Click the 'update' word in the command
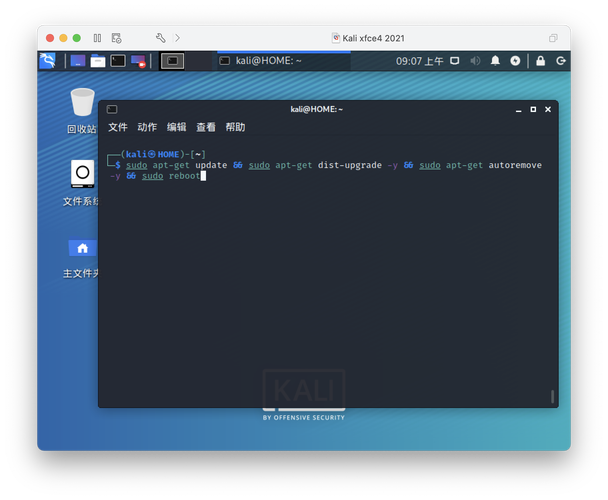This screenshot has width=608, height=500. coord(211,165)
